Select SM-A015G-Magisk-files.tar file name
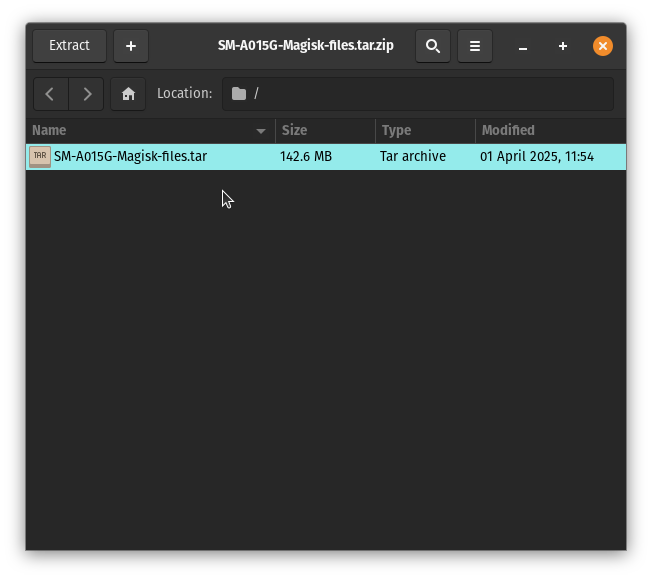 tap(131, 156)
